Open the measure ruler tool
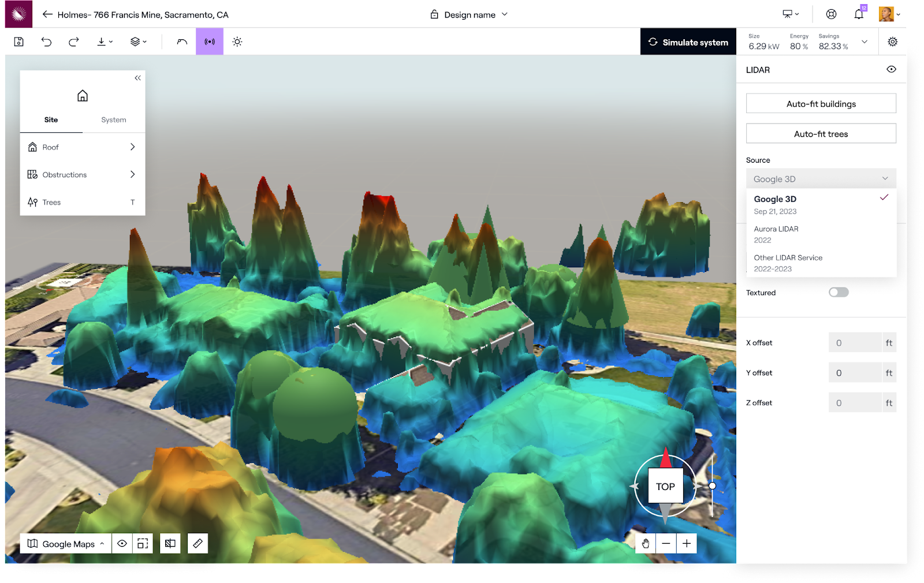This screenshot has height=583, width=924. point(198,543)
